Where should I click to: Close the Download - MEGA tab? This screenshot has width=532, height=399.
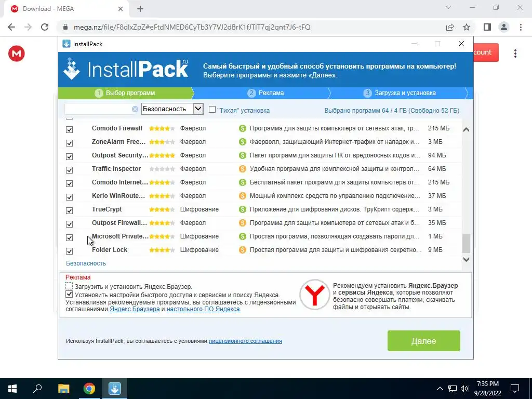click(121, 9)
